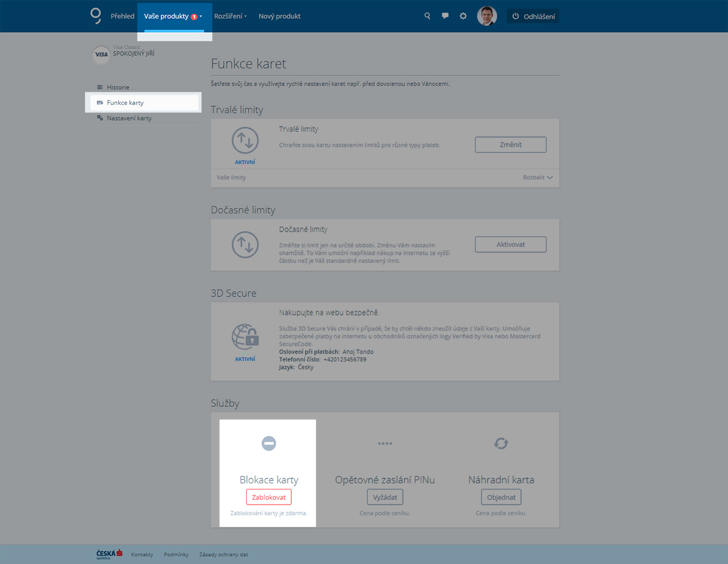Screen dimensions: 728x564
Task: Click the Blokace karty block icon
Action: pos(269,444)
